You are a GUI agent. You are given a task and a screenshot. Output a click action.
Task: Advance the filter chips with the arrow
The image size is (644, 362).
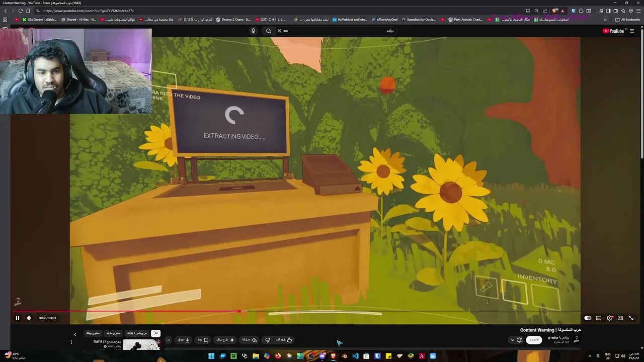coord(75,334)
